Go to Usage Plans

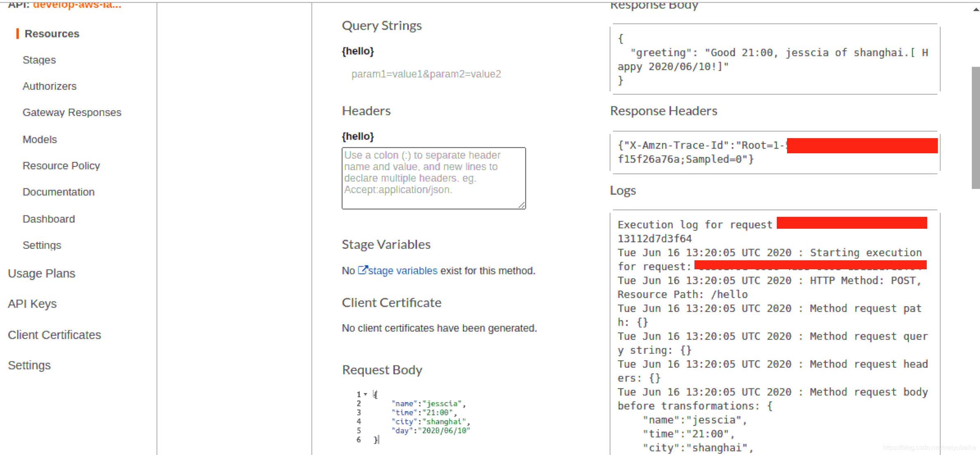point(41,273)
